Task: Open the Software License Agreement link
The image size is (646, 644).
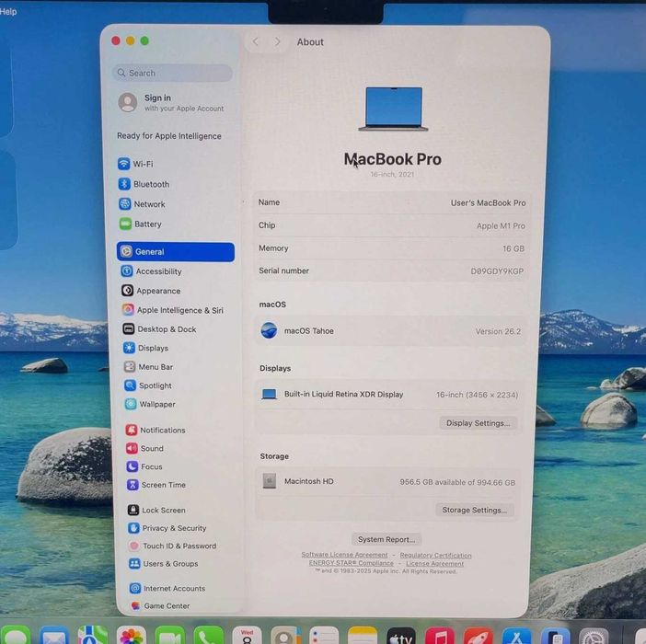Action: pyautogui.click(x=344, y=555)
